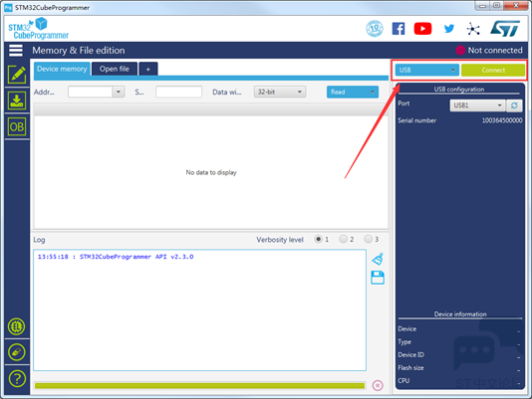
Task: Click the log entry API v2.3.0
Action: (x=116, y=257)
